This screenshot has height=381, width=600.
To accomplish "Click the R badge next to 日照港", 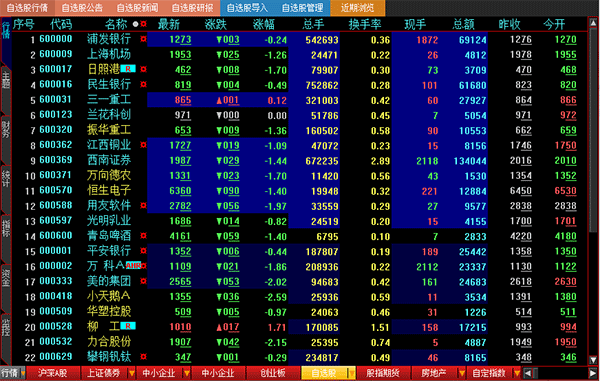I will click(128, 69).
